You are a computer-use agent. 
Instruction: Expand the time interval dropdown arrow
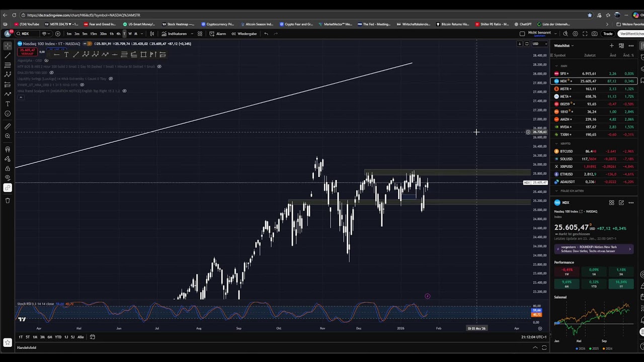(141, 34)
